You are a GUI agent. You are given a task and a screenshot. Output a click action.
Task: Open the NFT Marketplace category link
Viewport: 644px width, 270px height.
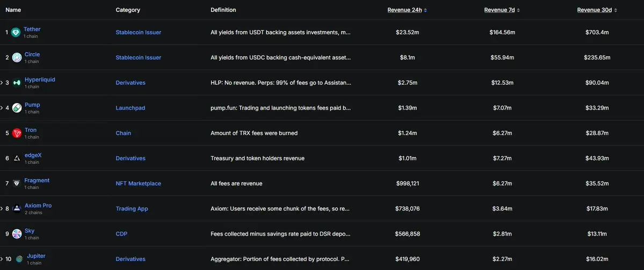pos(138,184)
